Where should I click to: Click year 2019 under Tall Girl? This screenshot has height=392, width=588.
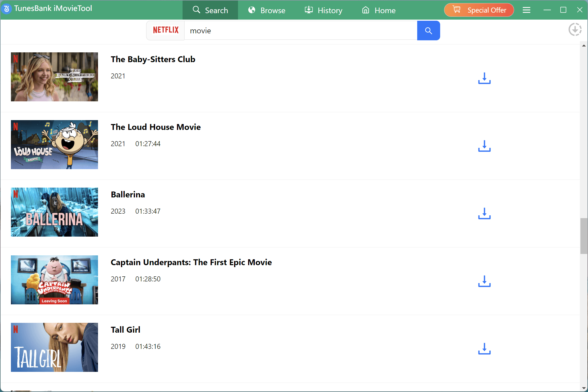pos(118,346)
